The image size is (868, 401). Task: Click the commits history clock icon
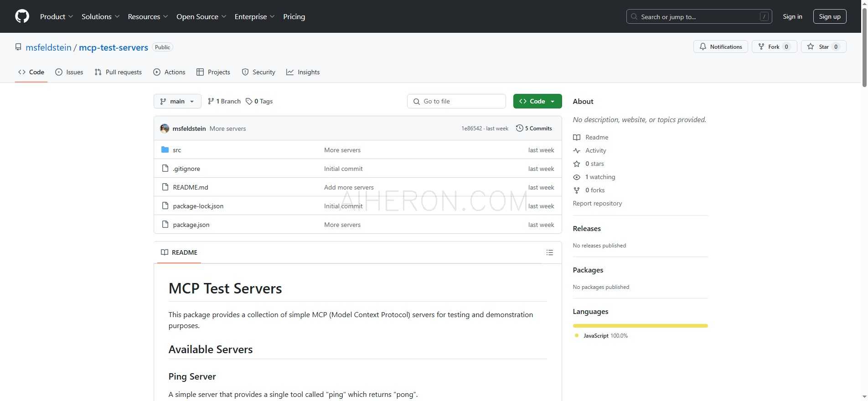(519, 128)
